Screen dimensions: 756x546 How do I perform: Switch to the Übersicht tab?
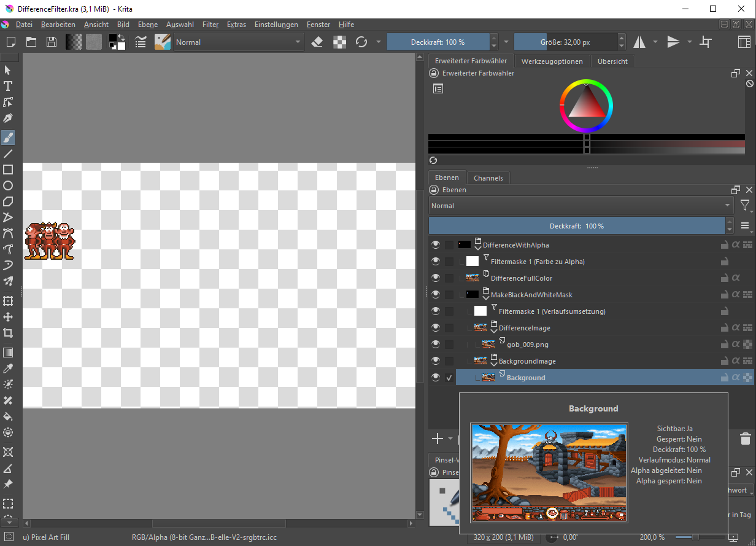(x=612, y=61)
